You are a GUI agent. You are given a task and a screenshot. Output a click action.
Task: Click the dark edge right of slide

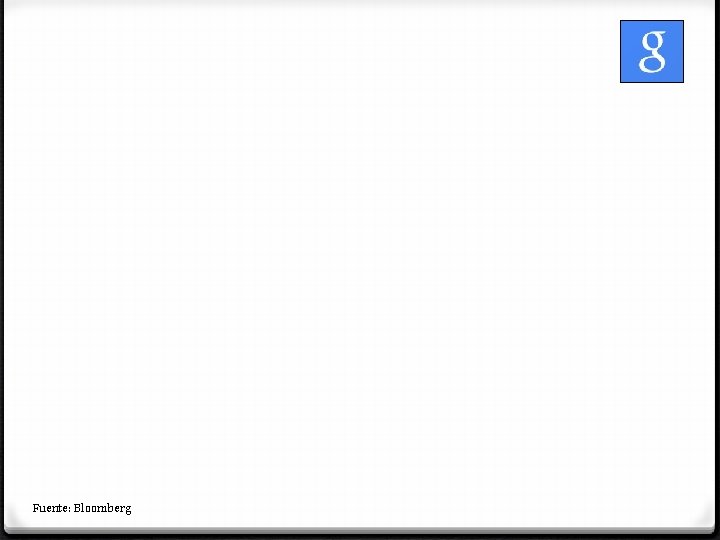[x=718, y=266]
